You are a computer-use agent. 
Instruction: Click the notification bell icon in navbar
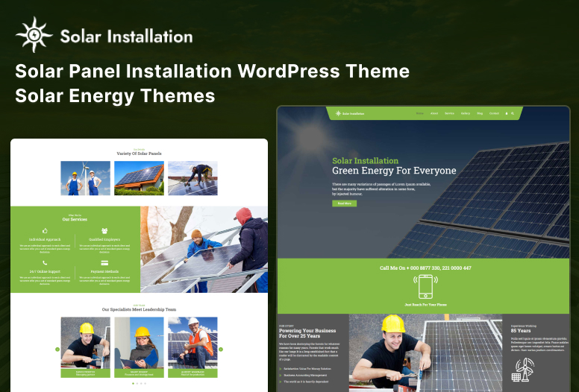507,113
